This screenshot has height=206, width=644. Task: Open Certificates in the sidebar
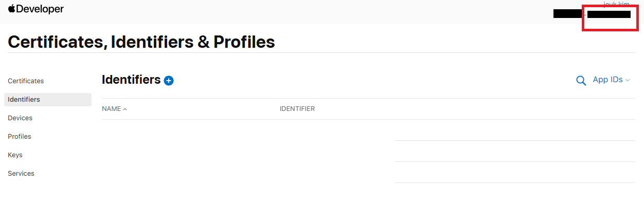coord(26,81)
